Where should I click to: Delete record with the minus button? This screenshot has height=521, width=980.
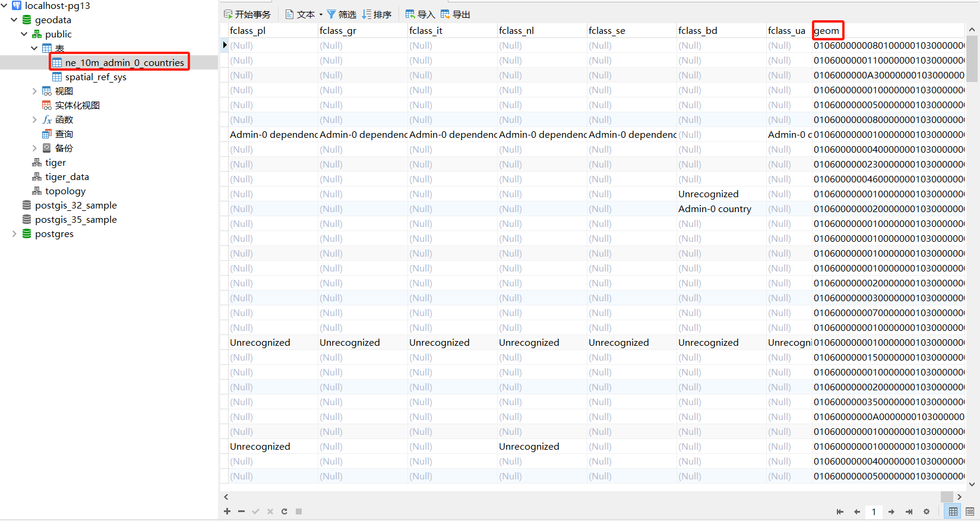(241, 511)
